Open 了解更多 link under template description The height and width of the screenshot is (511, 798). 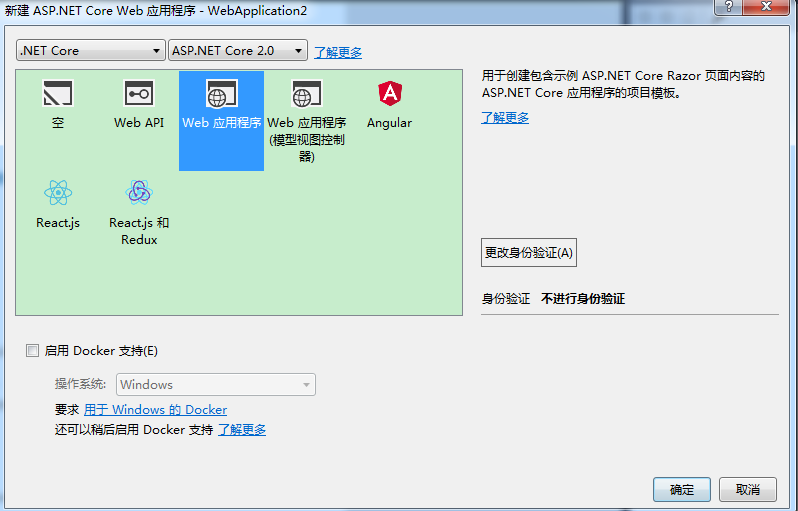click(x=505, y=118)
